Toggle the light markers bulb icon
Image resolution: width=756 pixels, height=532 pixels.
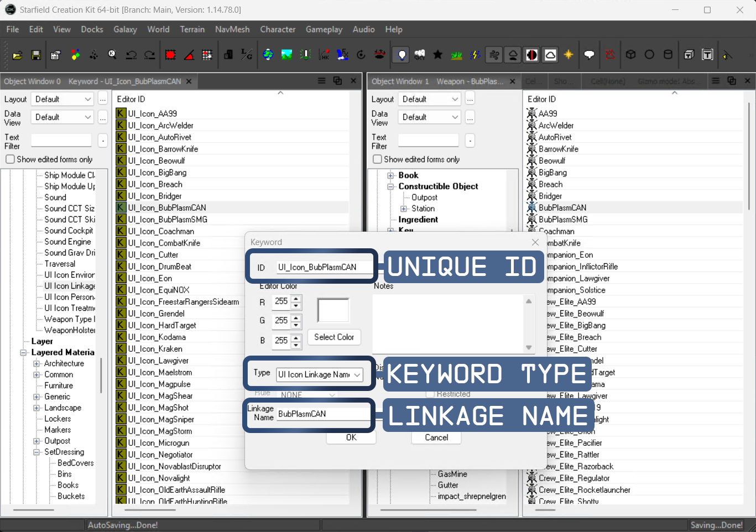coord(401,55)
